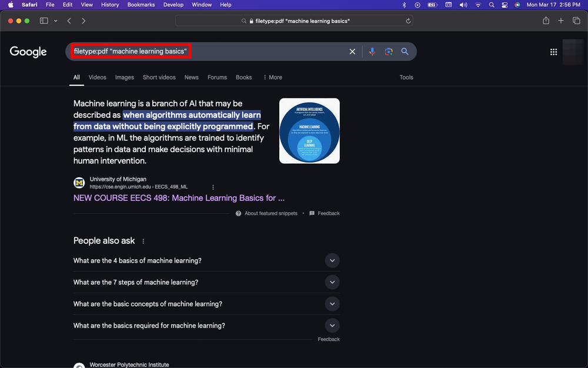Open a new tab with plus icon
Viewport: 588px width, 368px height.
point(561,21)
